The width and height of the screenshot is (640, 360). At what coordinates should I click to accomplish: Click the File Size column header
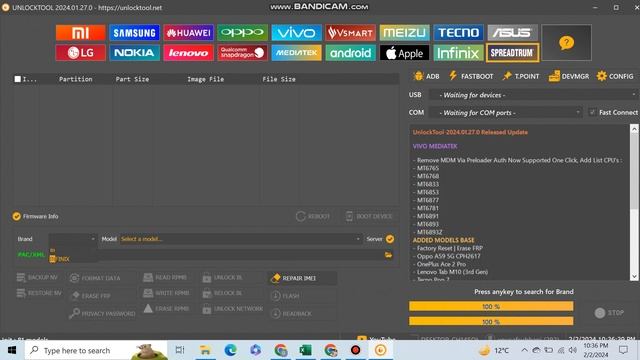coord(279,79)
